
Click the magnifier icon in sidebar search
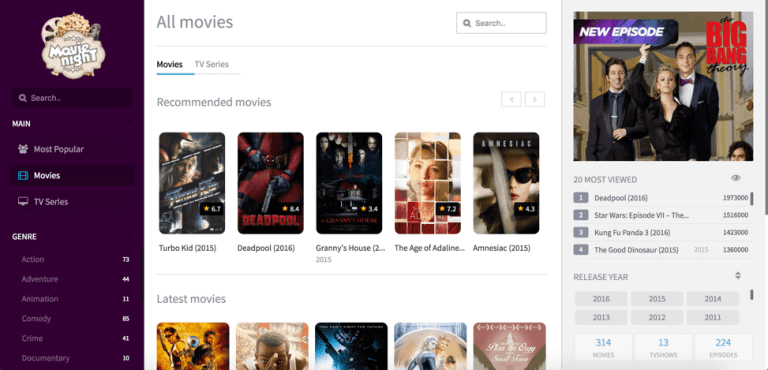[x=22, y=98]
